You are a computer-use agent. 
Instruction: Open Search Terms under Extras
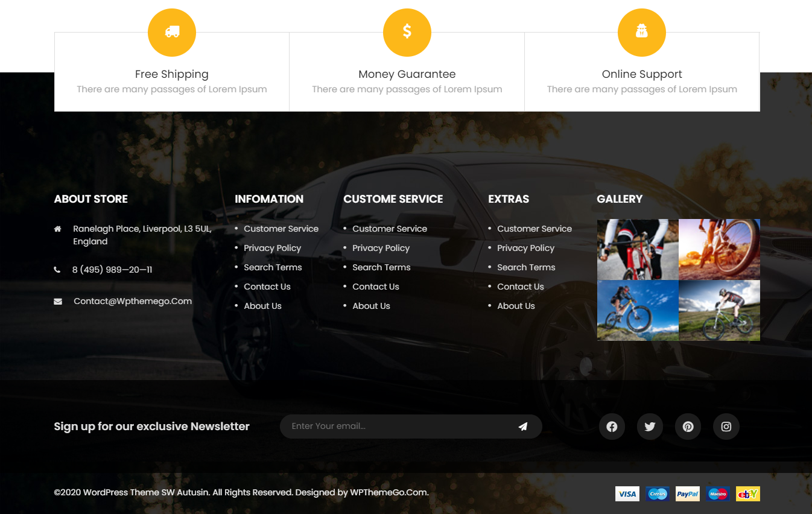click(526, 267)
